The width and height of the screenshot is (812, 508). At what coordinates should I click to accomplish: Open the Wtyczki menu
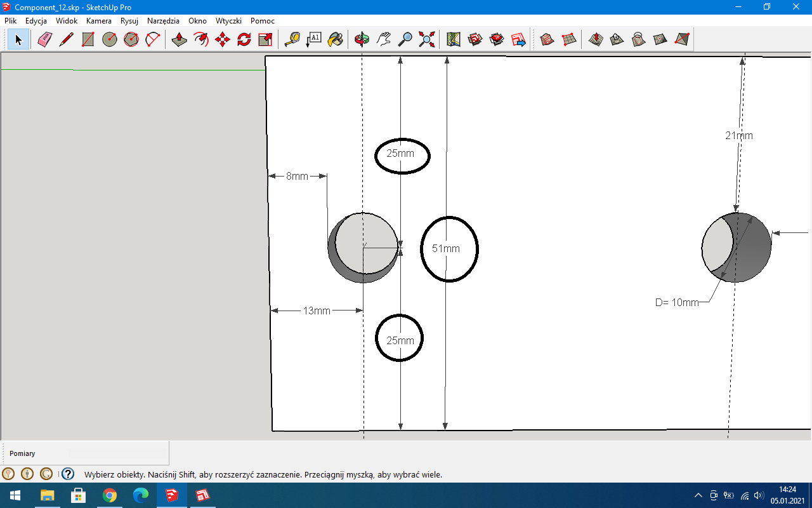pos(228,21)
